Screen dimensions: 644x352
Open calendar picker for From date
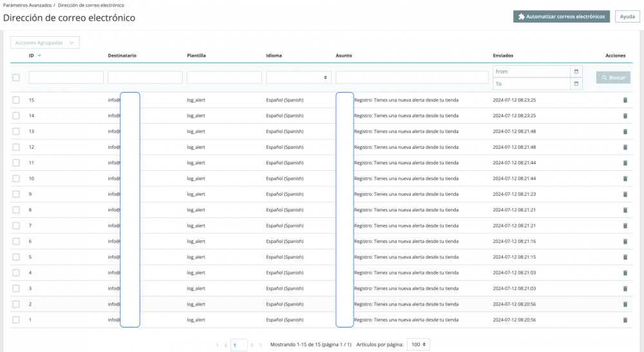click(x=576, y=71)
